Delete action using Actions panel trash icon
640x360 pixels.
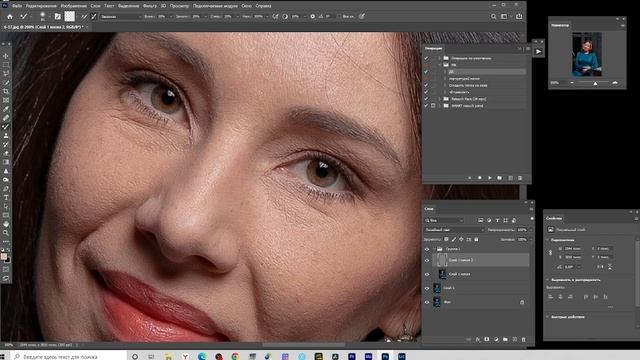click(520, 178)
